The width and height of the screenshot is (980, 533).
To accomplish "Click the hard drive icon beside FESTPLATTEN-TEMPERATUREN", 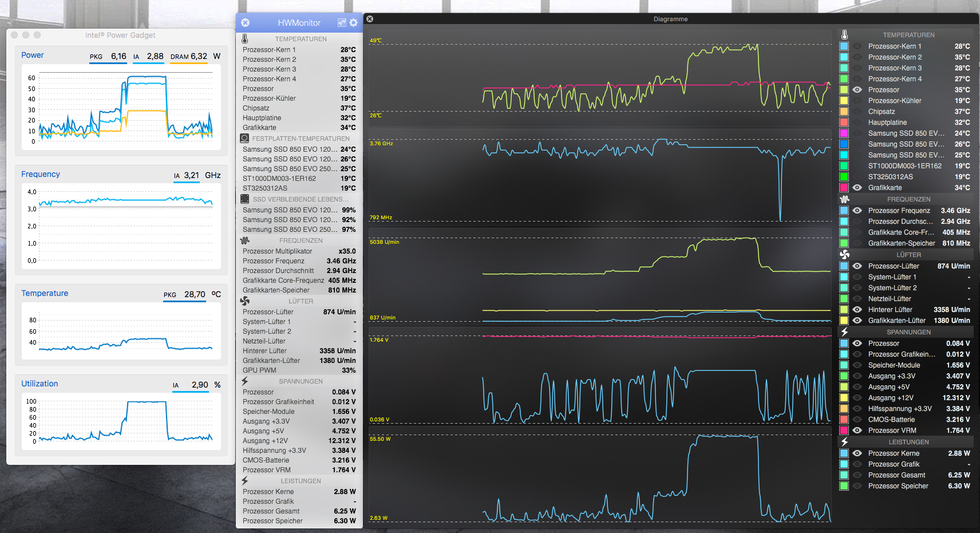I will point(244,139).
